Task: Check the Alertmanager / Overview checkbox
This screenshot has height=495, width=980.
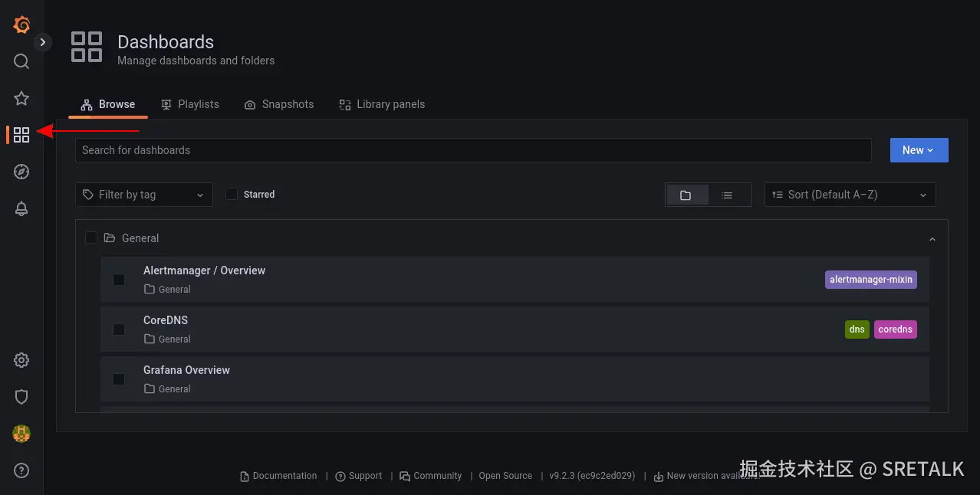Action: (x=119, y=280)
